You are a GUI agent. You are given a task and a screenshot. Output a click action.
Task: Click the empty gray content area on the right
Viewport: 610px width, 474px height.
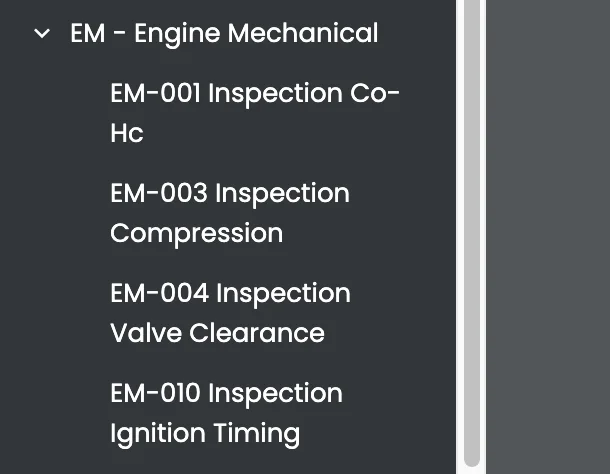click(x=547, y=237)
